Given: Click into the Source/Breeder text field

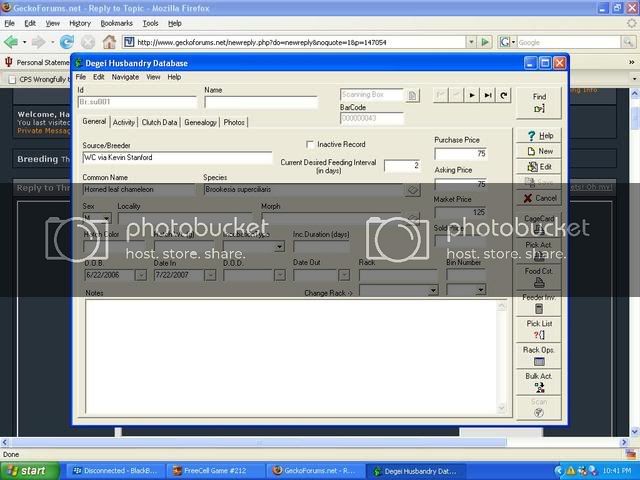Looking at the screenshot, I should point(177,158).
